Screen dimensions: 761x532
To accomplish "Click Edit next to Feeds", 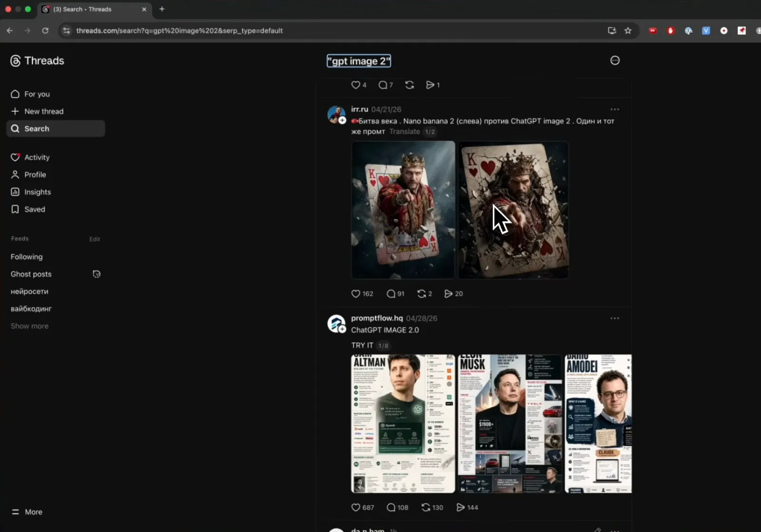I will (x=95, y=239).
